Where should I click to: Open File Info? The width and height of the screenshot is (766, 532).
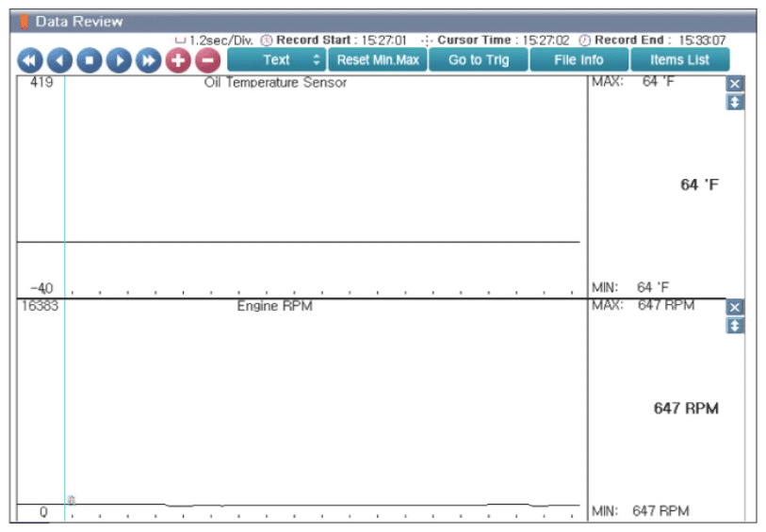(x=579, y=59)
